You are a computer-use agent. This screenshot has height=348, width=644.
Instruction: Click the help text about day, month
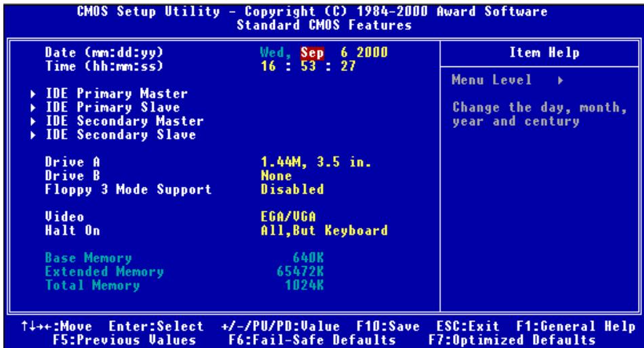[x=540, y=114]
